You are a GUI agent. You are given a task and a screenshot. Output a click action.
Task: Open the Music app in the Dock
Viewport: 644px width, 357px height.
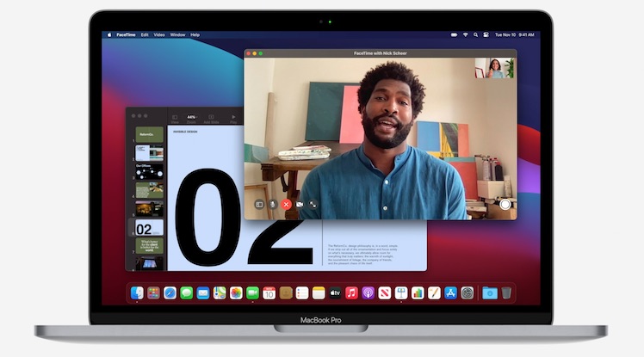(x=351, y=293)
